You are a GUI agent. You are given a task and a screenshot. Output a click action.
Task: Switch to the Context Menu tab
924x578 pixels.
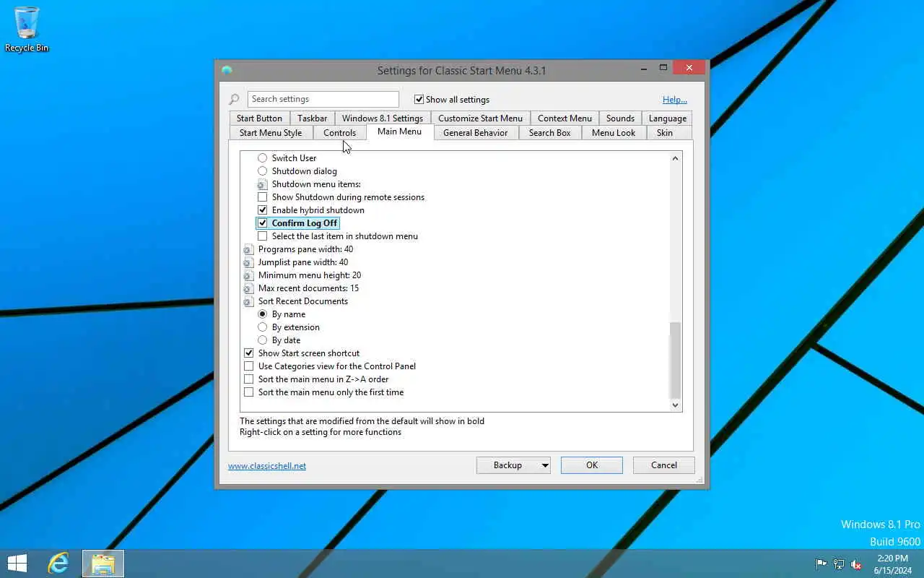tap(565, 118)
